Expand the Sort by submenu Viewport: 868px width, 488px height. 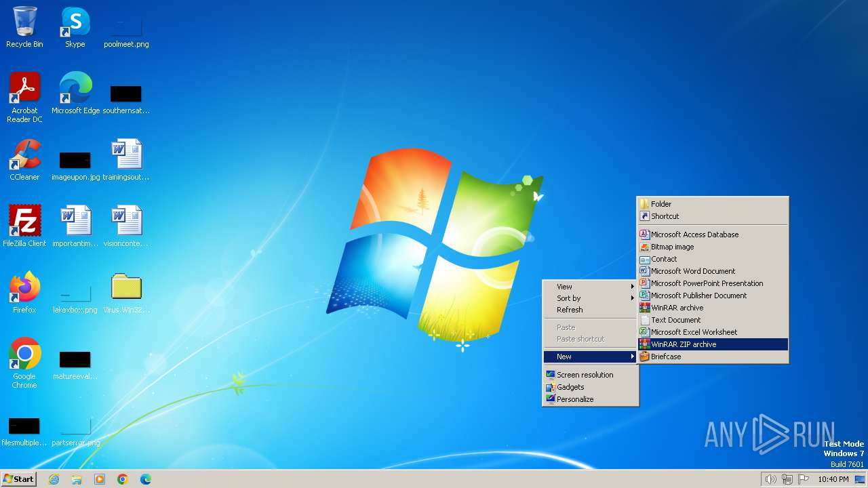point(591,298)
